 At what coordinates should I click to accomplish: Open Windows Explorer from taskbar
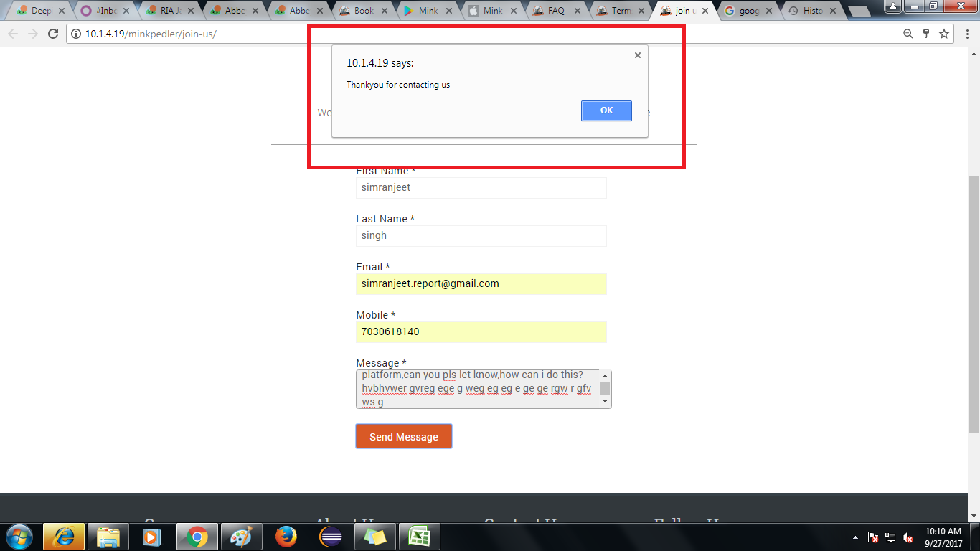coord(108,537)
